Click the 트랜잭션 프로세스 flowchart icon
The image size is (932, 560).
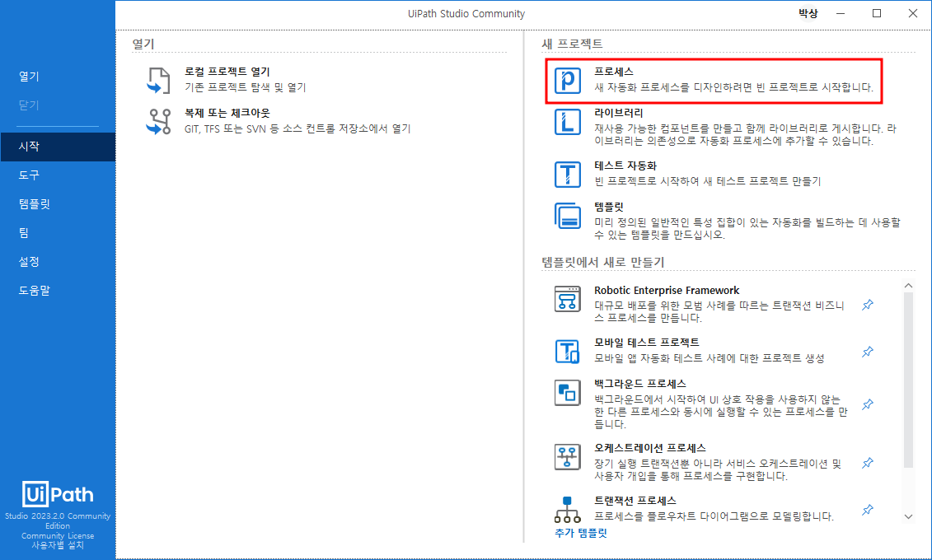pos(567,510)
